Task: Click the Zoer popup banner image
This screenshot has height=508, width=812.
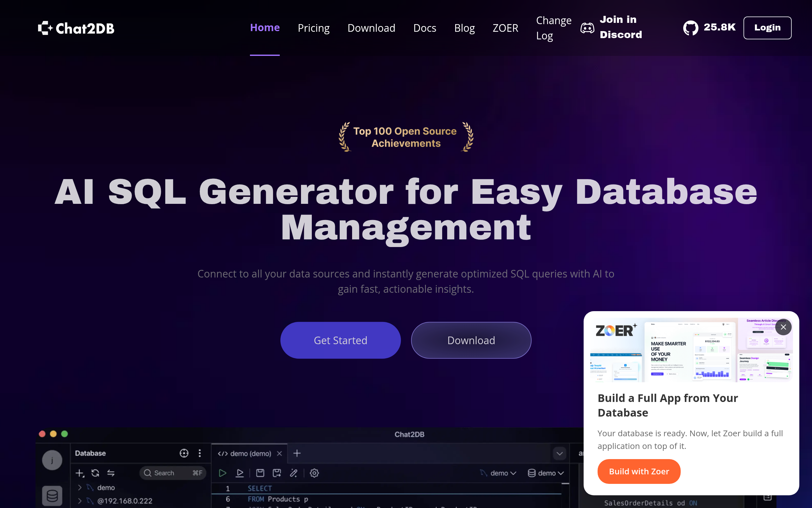Action: [691, 350]
